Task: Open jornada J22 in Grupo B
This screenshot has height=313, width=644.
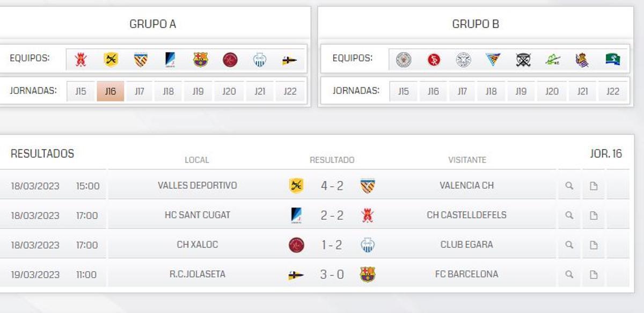Action: (x=613, y=91)
